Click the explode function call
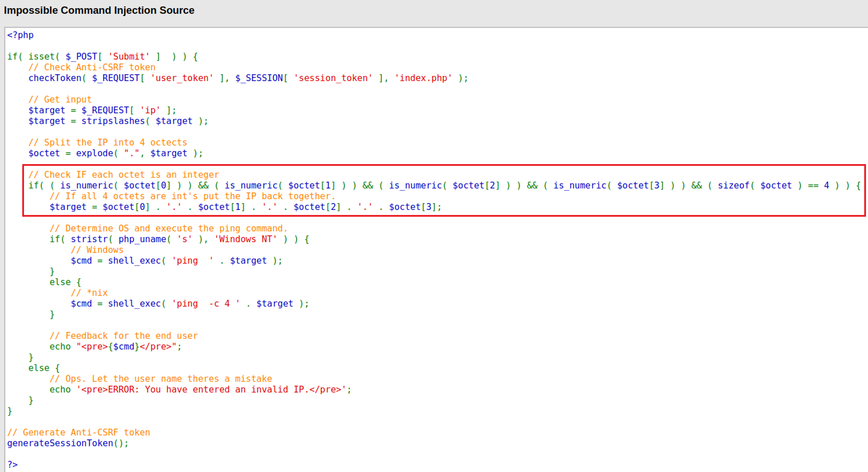Screen dimensions: 868x472 tap(95, 153)
